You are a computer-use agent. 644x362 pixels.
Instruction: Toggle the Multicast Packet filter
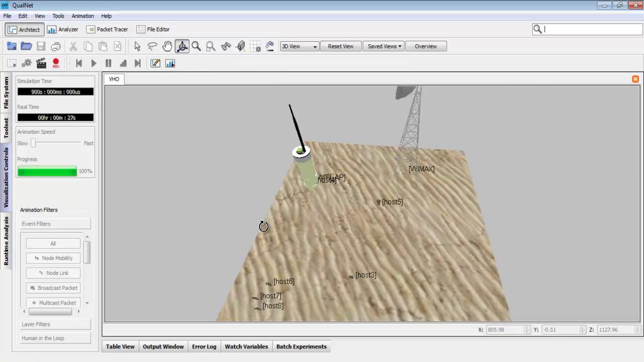53,303
